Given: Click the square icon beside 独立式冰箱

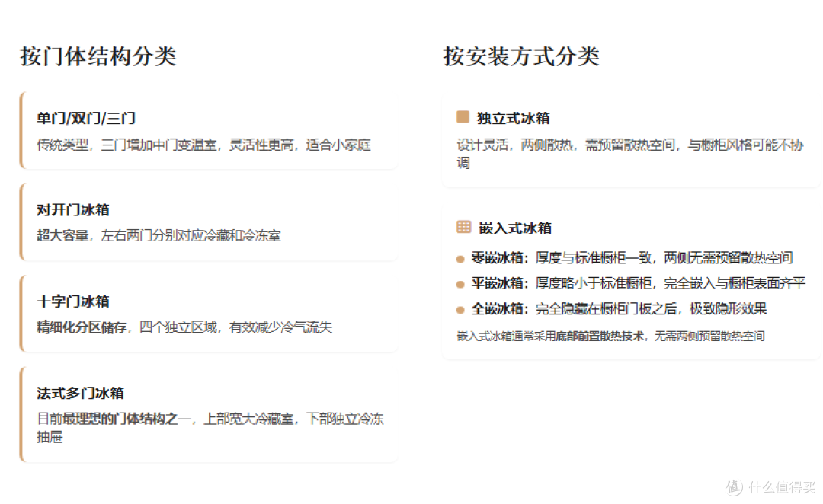Looking at the screenshot, I should click(463, 117).
